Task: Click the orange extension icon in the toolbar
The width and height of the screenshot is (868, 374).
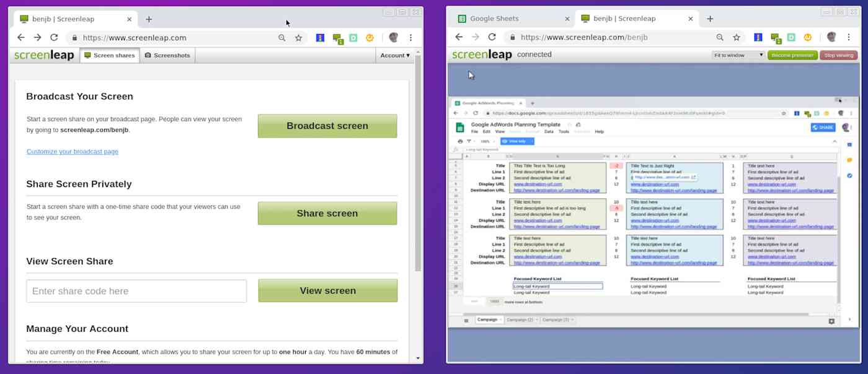Action: click(x=370, y=38)
